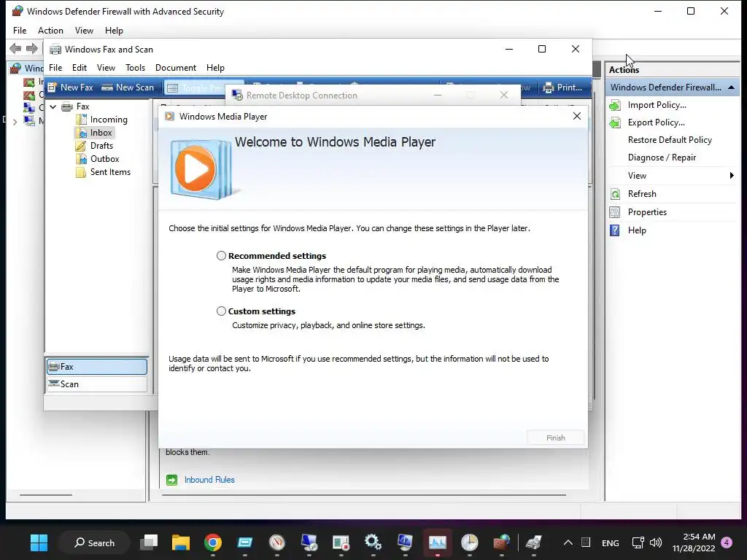Collapse the Windows Defender Firewall actions section
This screenshot has width=747, height=560.
point(731,87)
